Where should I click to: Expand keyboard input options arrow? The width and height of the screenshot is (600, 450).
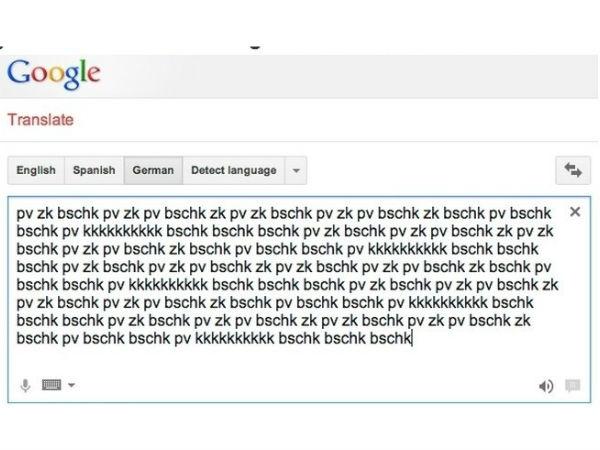(72, 385)
